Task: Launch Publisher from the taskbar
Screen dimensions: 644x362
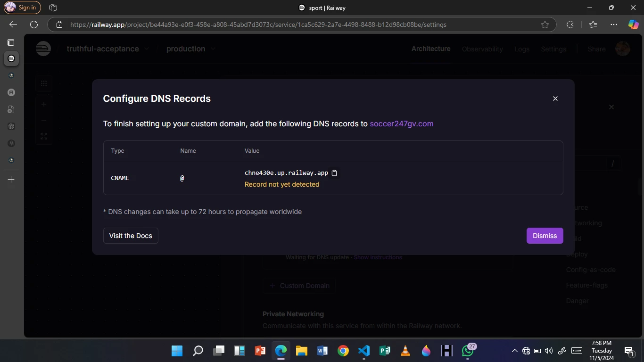Action: pos(385,351)
